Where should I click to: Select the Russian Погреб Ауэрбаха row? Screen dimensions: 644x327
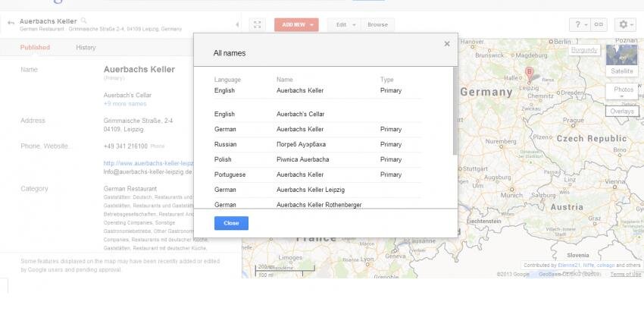click(x=318, y=144)
